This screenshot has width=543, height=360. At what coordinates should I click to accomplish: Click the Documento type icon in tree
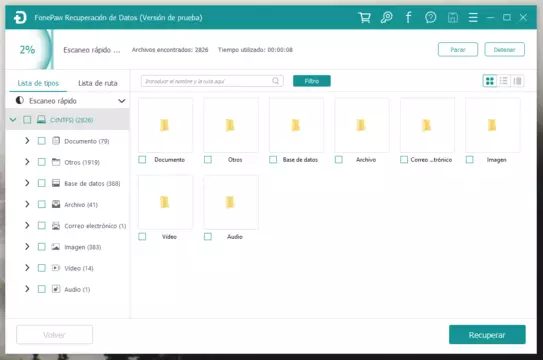click(56, 141)
